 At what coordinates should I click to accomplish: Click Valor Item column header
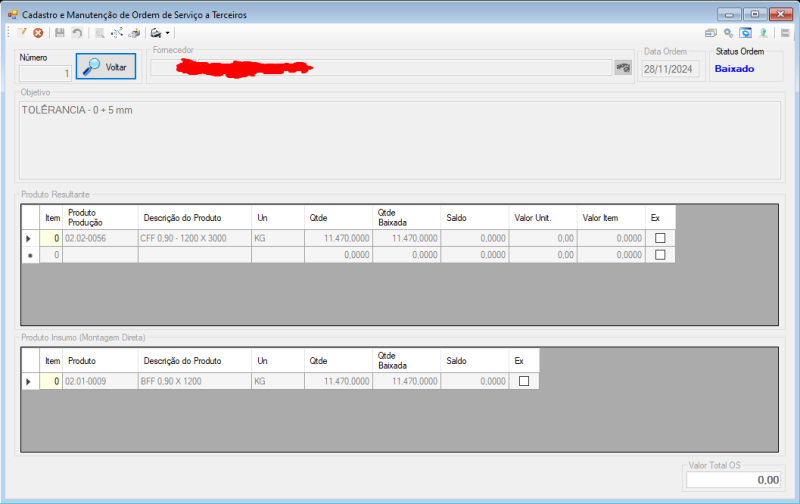(x=611, y=217)
